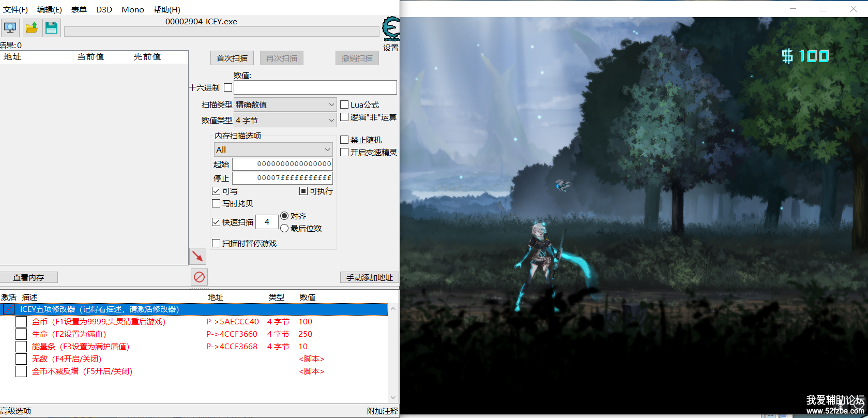Select the 能量条 value 10 cell

point(303,347)
